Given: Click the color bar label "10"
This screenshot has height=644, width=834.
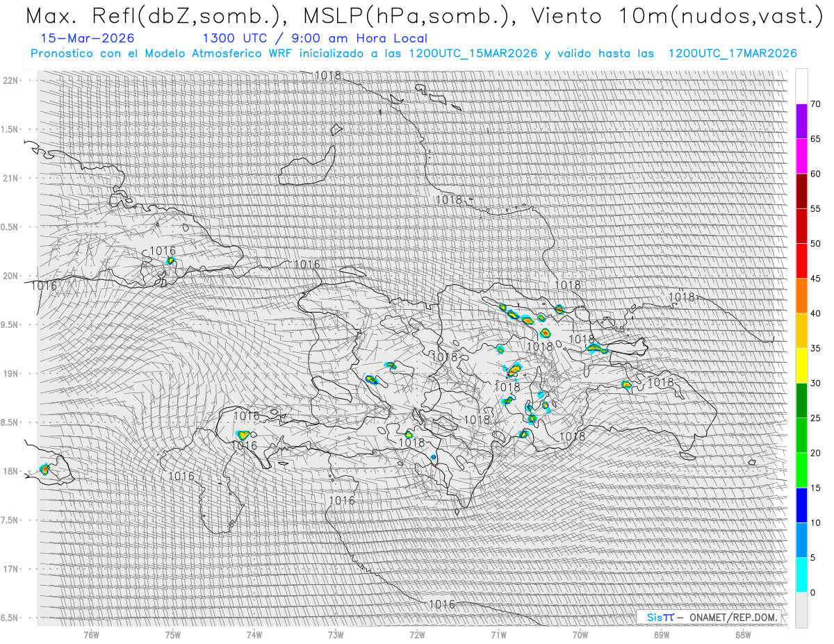Looking at the screenshot, I should (815, 522).
